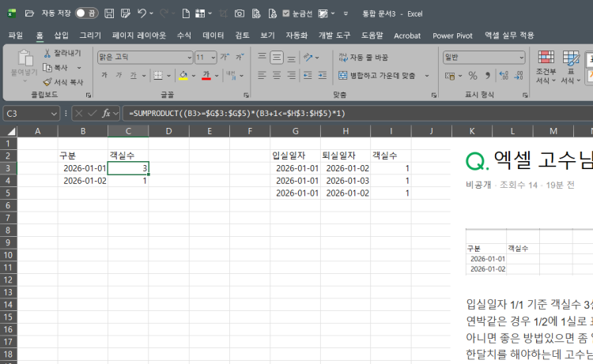Click the Undo arrow icon
The width and height of the screenshot is (593, 364).
[142, 13]
